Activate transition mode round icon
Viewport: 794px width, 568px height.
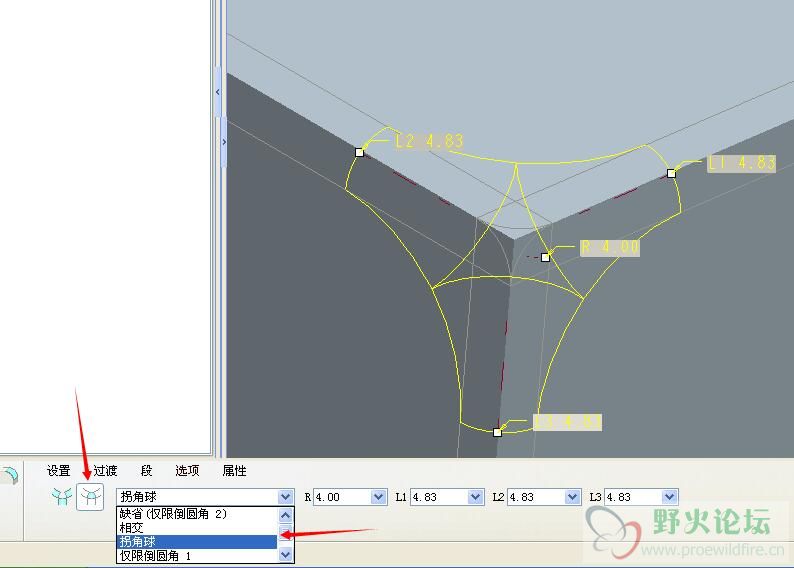pyautogui.click(x=90, y=497)
